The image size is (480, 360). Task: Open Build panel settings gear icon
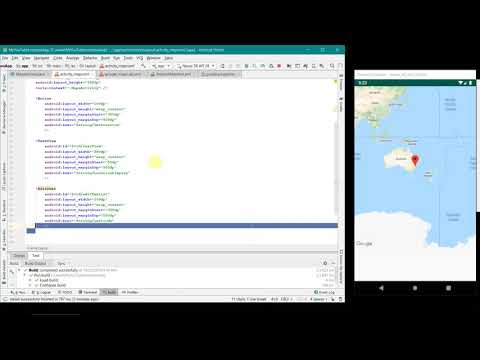pos(325,263)
